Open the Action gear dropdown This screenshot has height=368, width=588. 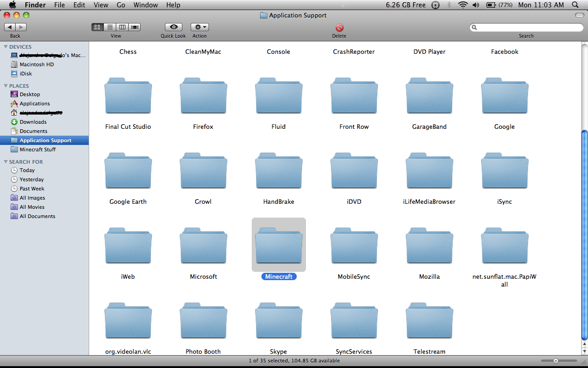click(x=199, y=27)
